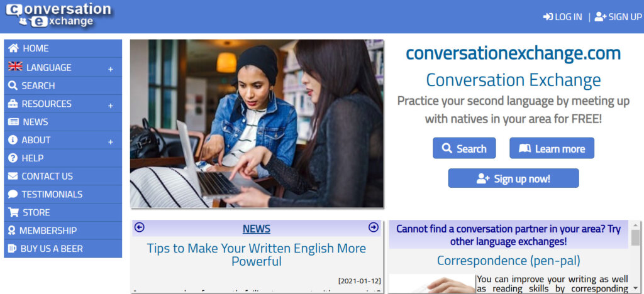This screenshot has height=294, width=644.
Task: Open the SEARCH sidebar menu item
Action: coord(63,85)
